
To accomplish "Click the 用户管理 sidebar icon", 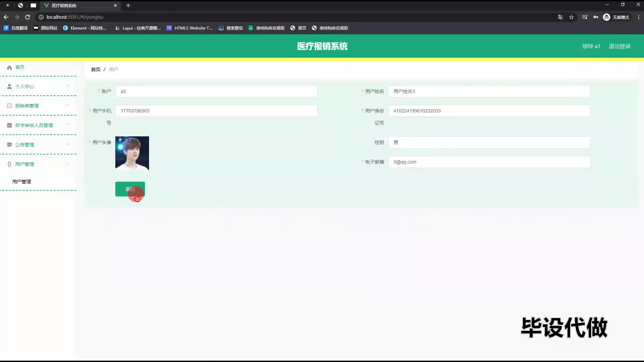I will (x=9, y=164).
